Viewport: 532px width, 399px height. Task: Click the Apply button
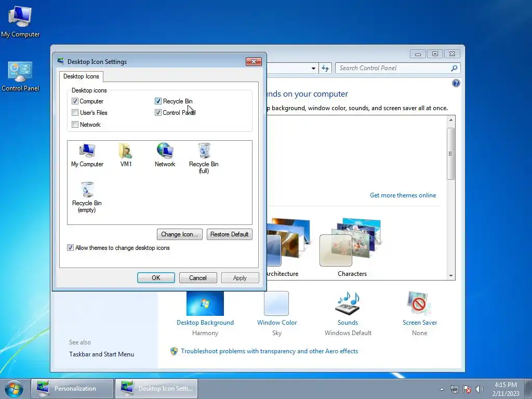point(240,277)
